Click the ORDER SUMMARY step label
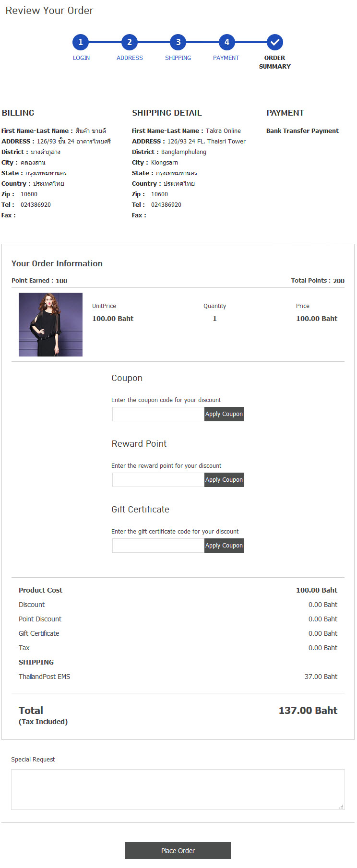The height and width of the screenshot is (868, 357). (x=274, y=62)
